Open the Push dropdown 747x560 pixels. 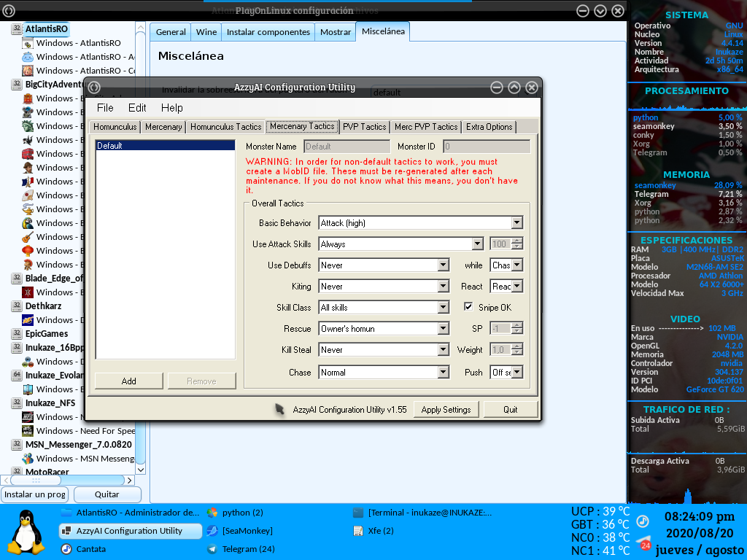point(517,373)
